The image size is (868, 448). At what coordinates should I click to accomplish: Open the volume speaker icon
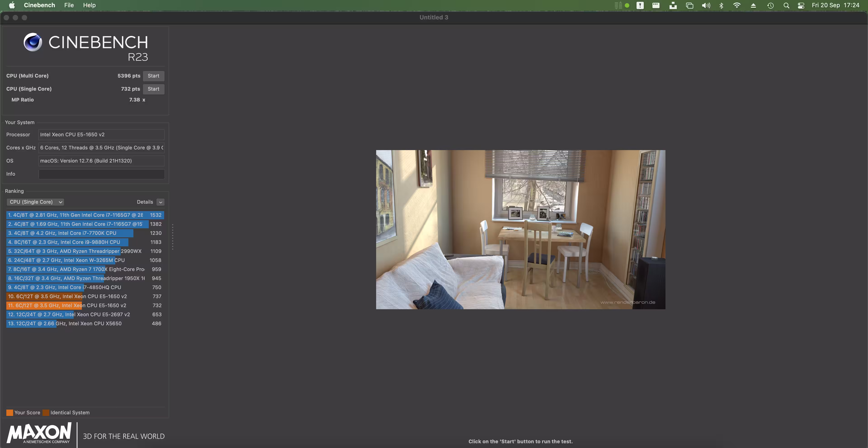[705, 5]
